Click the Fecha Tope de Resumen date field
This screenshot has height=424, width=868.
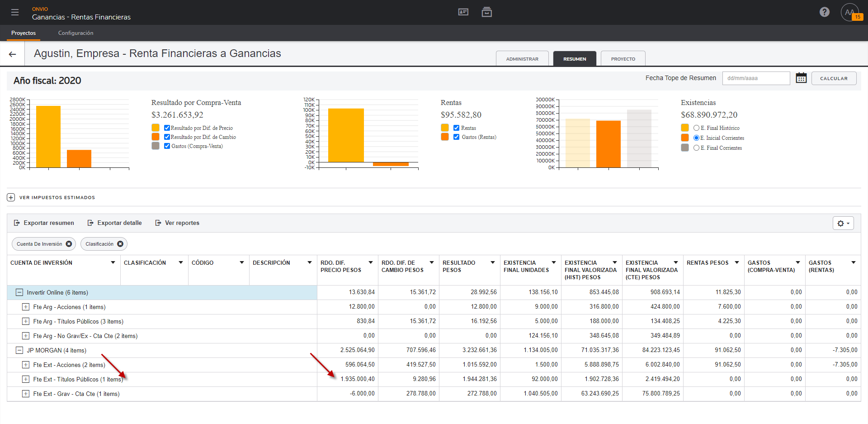755,78
